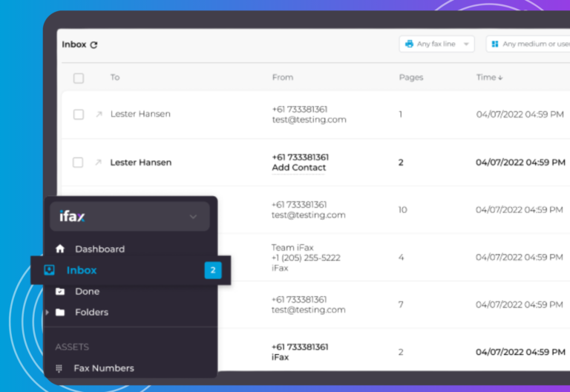Click the Time column sort arrow
This screenshot has height=392, width=570.
click(500, 78)
